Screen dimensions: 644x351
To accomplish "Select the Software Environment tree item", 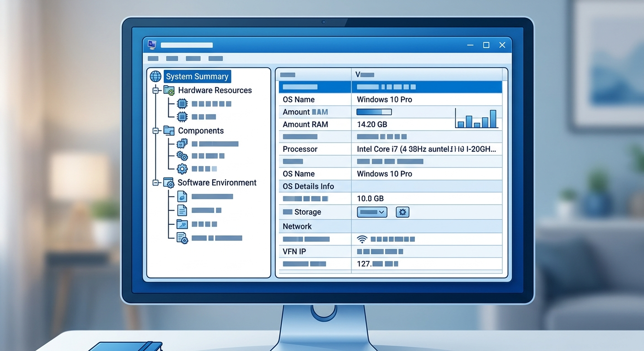I will (217, 183).
